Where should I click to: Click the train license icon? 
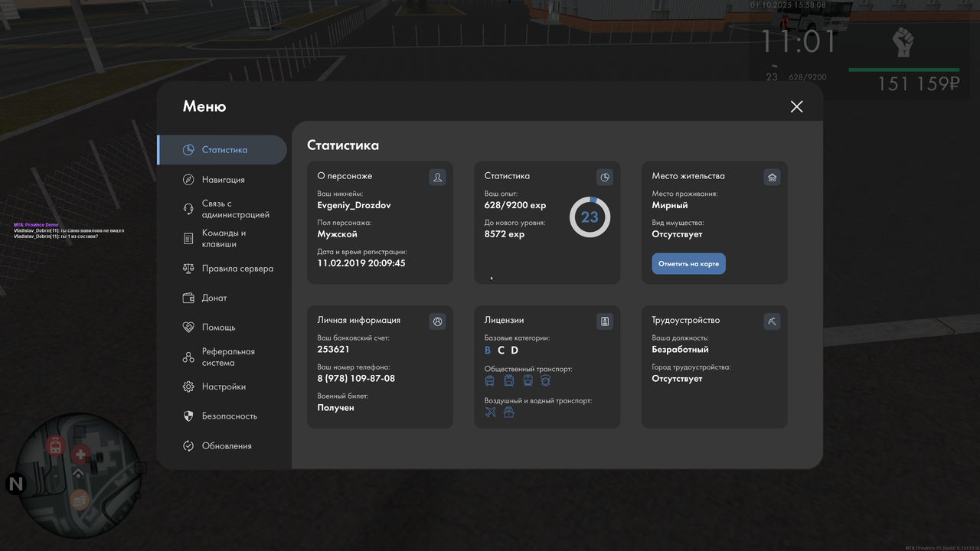pos(528,380)
